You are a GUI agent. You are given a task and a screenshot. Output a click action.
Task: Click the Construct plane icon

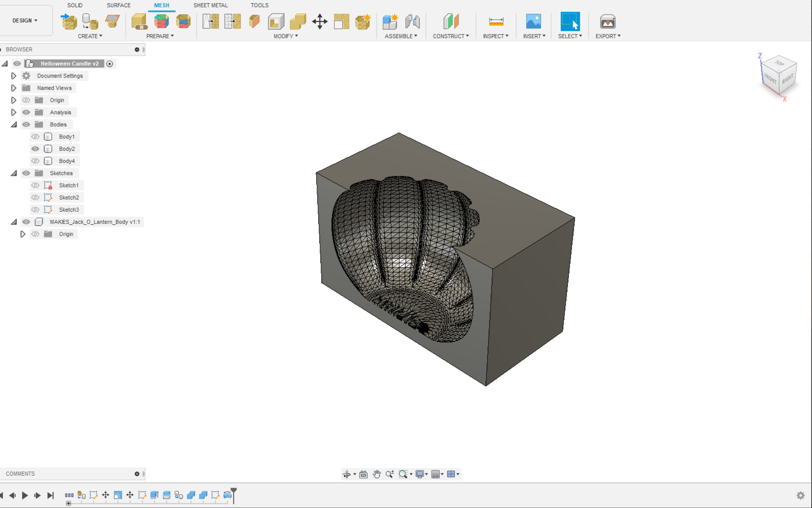(451, 22)
